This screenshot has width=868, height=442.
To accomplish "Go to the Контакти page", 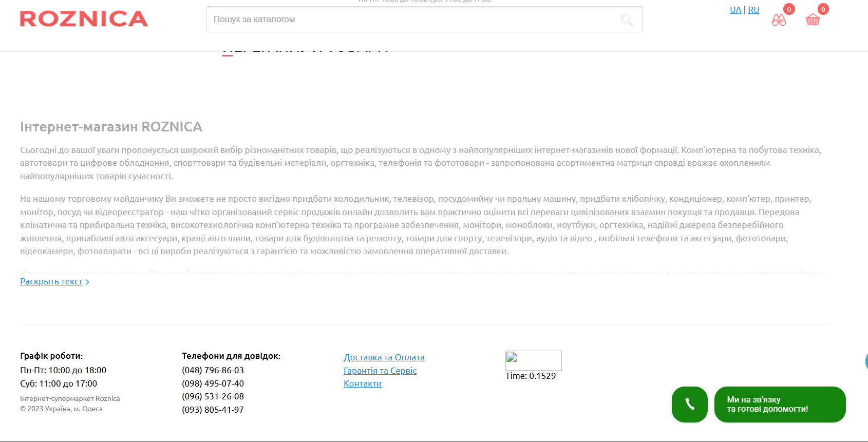I will tap(362, 383).
